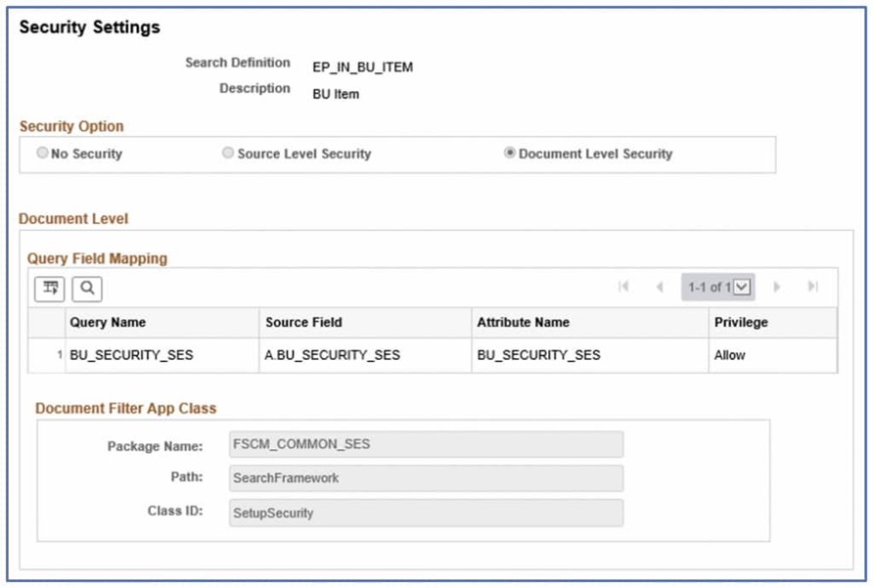Click the Allow privilege cell

coord(730,355)
